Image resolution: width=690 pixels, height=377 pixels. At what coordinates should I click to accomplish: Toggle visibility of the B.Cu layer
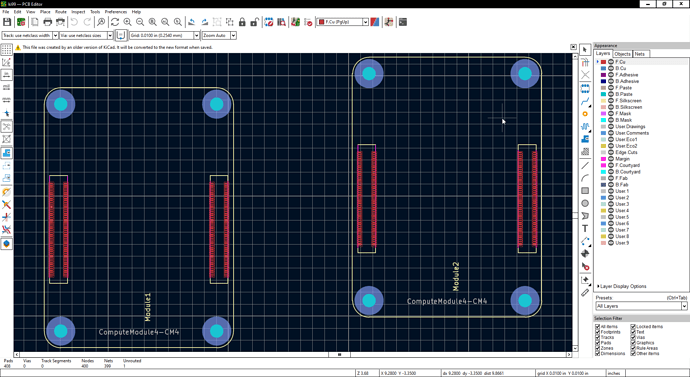coord(611,69)
